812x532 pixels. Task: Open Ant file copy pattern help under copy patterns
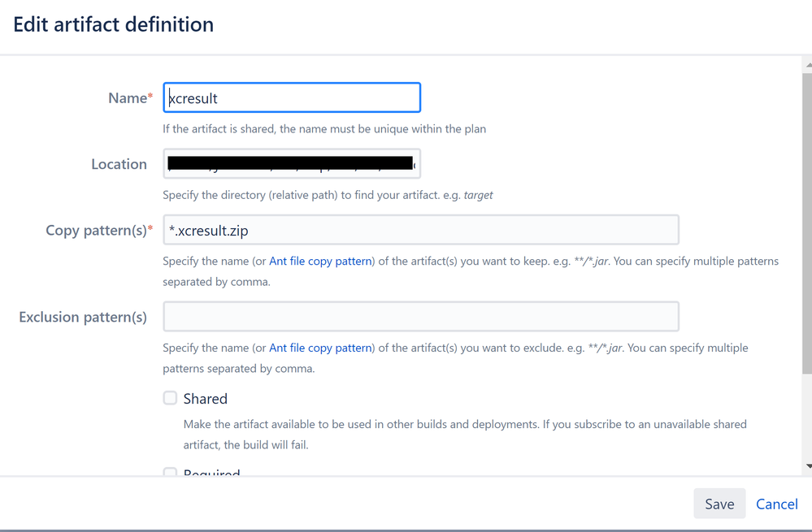(320, 261)
